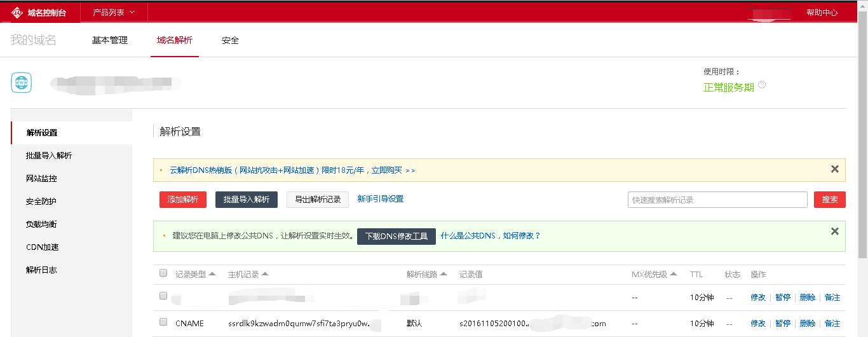Open the 云解析DNS热销版 promotion link
The width and height of the screenshot is (868, 337).
pos(292,170)
